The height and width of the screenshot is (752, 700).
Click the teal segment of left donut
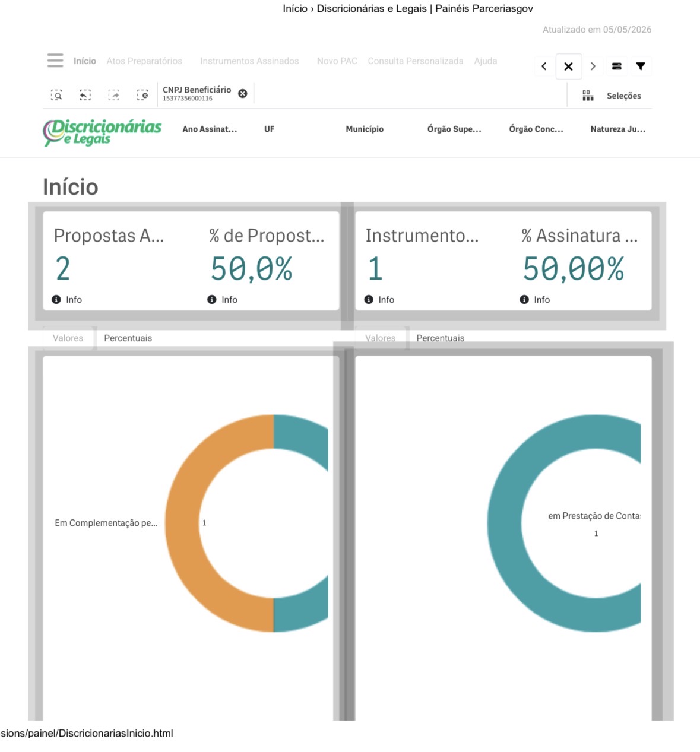coord(300,438)
